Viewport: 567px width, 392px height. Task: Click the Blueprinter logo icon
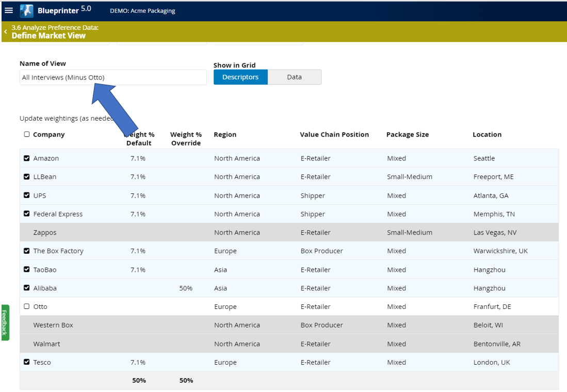pyautogui.click(x=27, y=11)
